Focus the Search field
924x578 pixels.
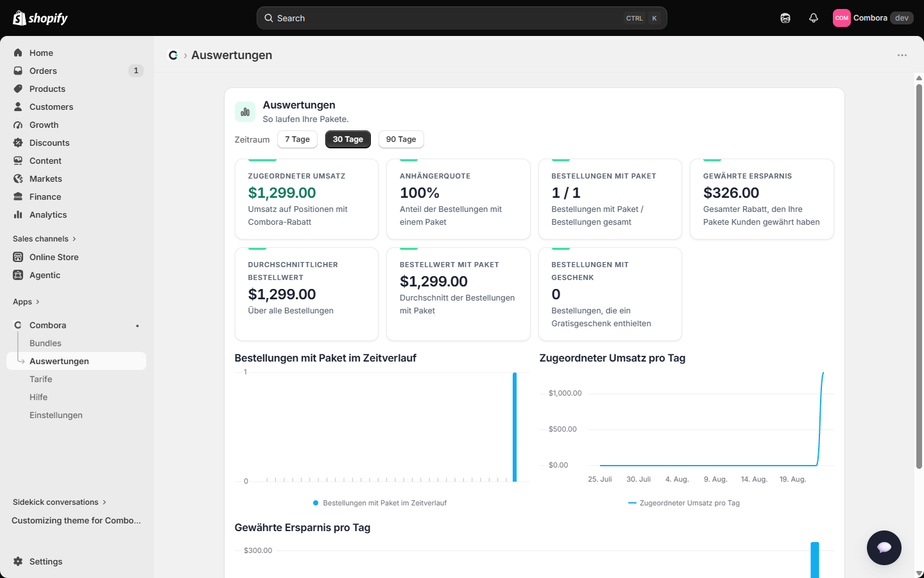[x=462, y=18]
